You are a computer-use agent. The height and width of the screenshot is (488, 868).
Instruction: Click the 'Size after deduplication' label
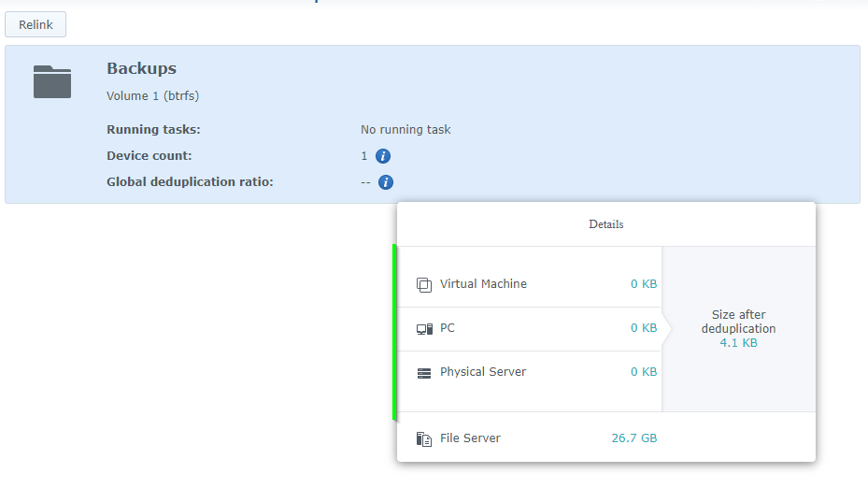click(738, 322)
